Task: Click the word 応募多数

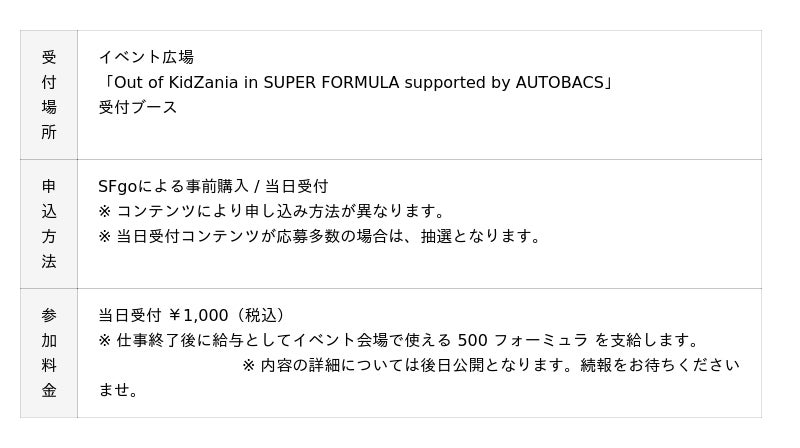Action: point(312,236)
